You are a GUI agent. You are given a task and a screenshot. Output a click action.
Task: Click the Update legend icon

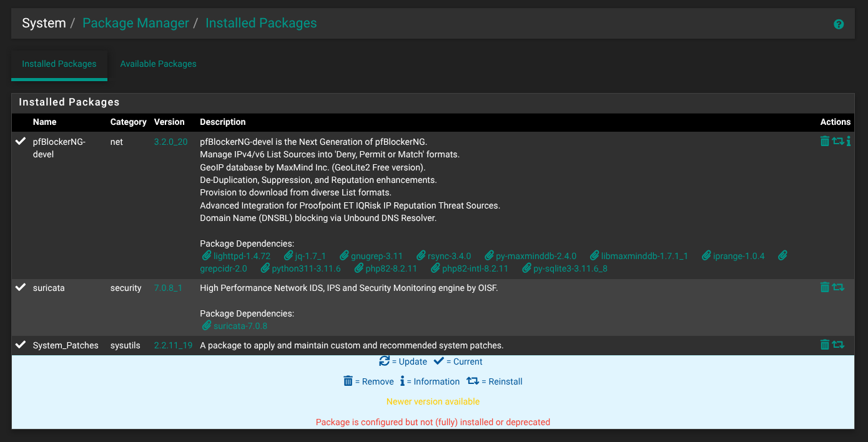tap(385, 361)
